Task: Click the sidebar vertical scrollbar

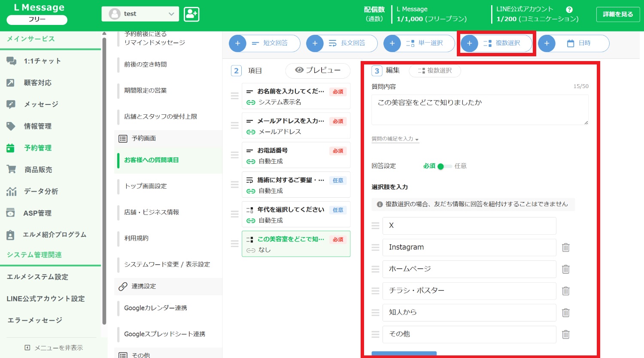Action: click(104, 181)
